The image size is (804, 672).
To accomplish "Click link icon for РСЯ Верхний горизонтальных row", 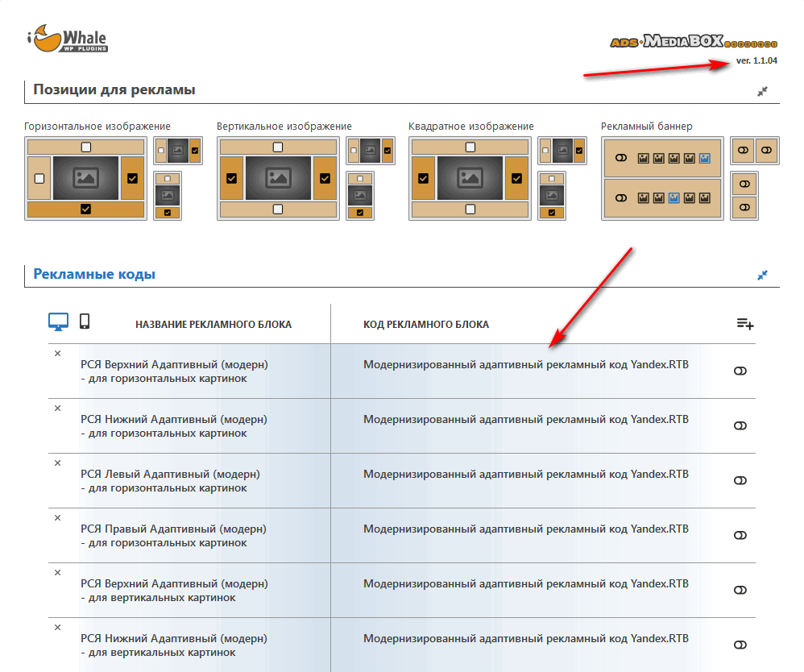I will pos(740,371).
